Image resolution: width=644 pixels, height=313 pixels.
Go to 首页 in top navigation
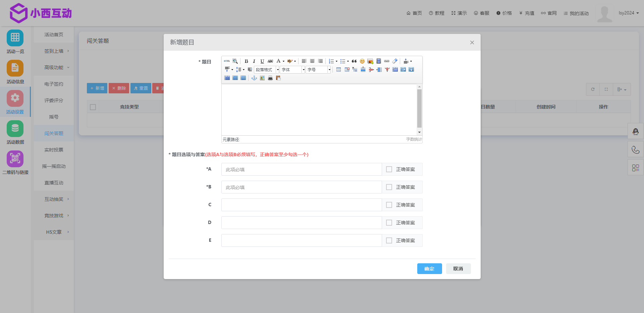pyautogui.click(x=414, y=13)
